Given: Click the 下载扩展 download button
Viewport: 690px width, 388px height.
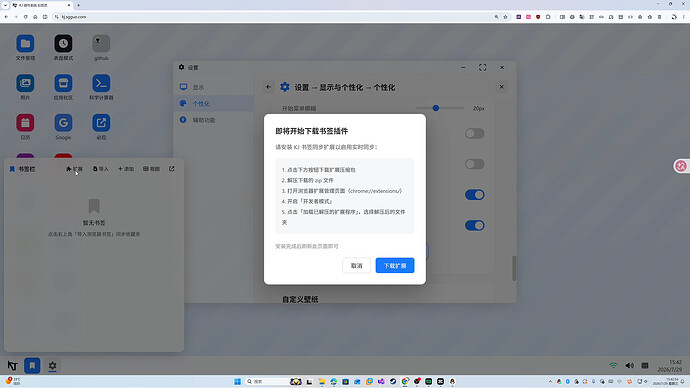Looking at the screenshot, I should (395, 265).
